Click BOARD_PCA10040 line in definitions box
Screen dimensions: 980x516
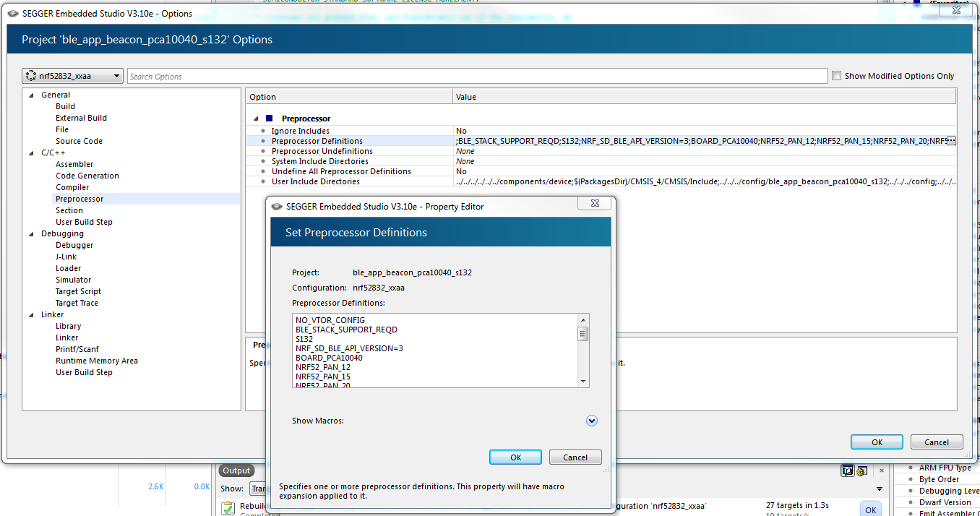click(x=329, y=358)
